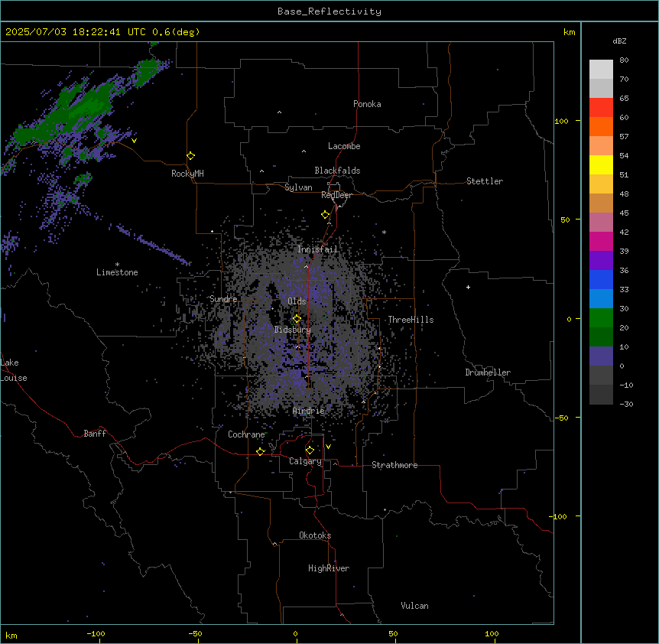Click the Vulcan city label
This screenshot has width=659, height=644.
pyautogui.click(x=415, y=606)
